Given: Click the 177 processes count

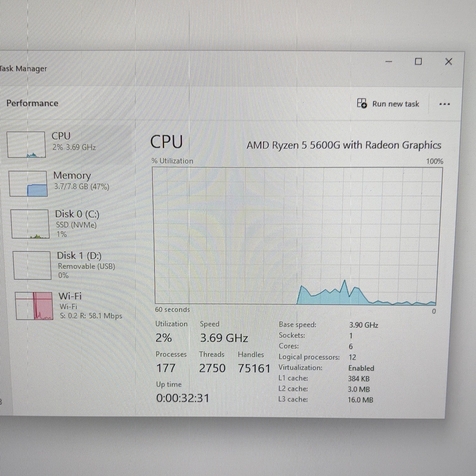Looking at the screenshot, I should (166, 368).
